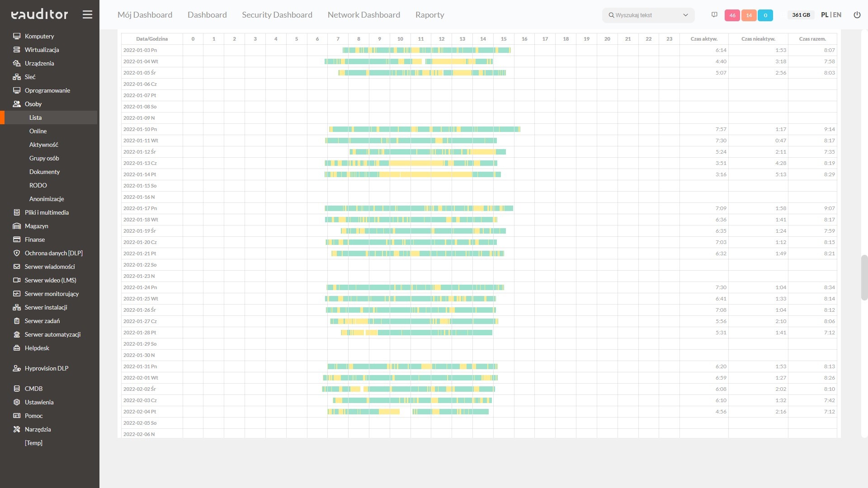Click the Czas nieaktyw. column header
This screenshot has height=488, width=868.
(x=758, y=39)
